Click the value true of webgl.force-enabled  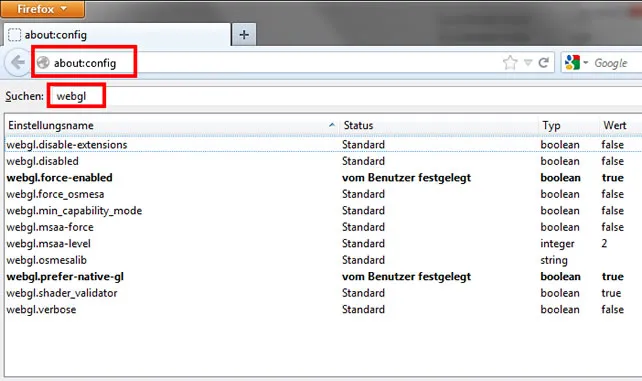(613, 178)
